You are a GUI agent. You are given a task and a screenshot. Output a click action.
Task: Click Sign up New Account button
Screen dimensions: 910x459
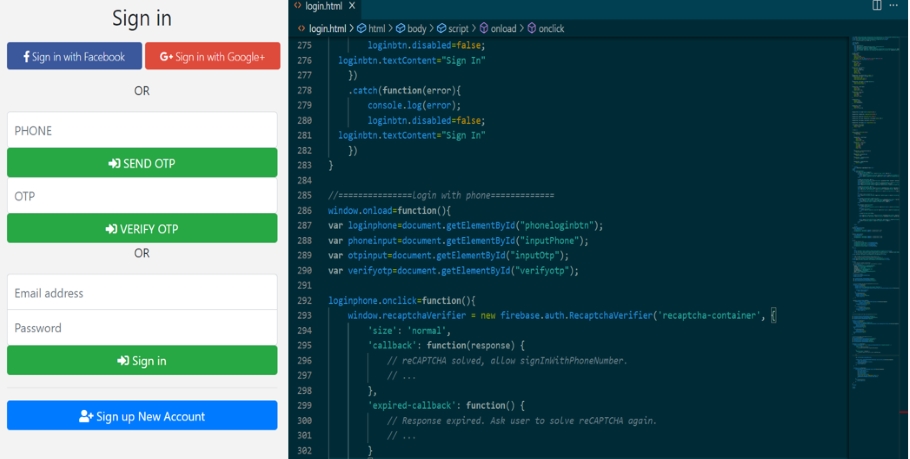[x=142, y=416]
